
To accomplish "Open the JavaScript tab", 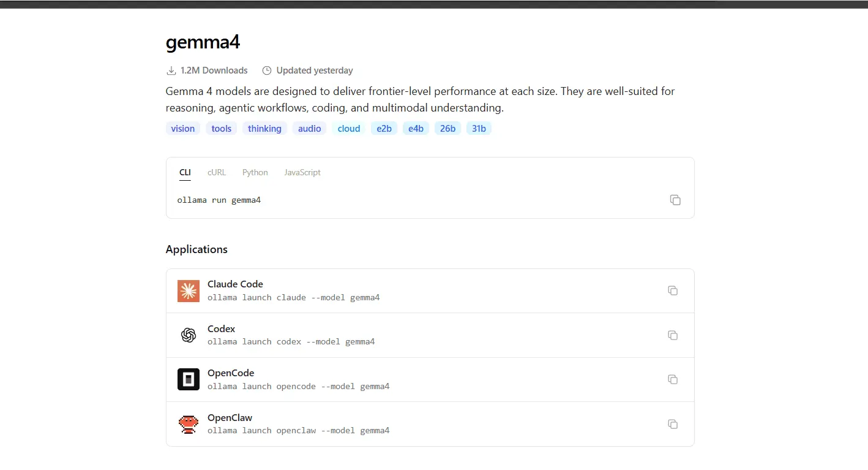I will click(x=302, y=172).
